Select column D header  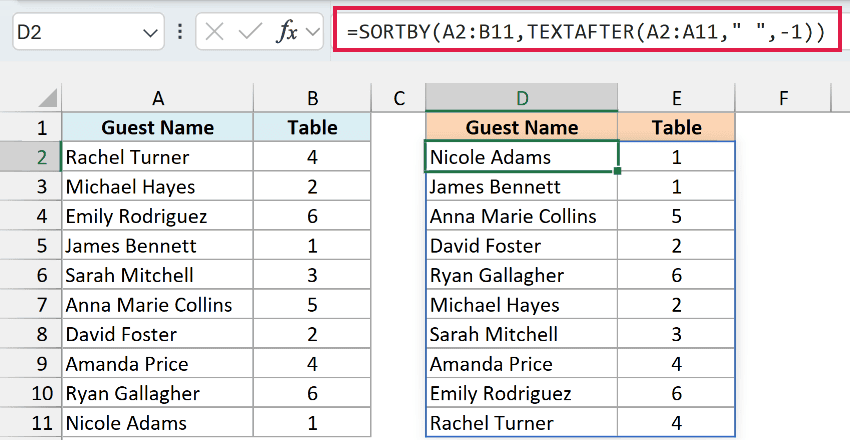pyautogui.click(x=522, y=98)
